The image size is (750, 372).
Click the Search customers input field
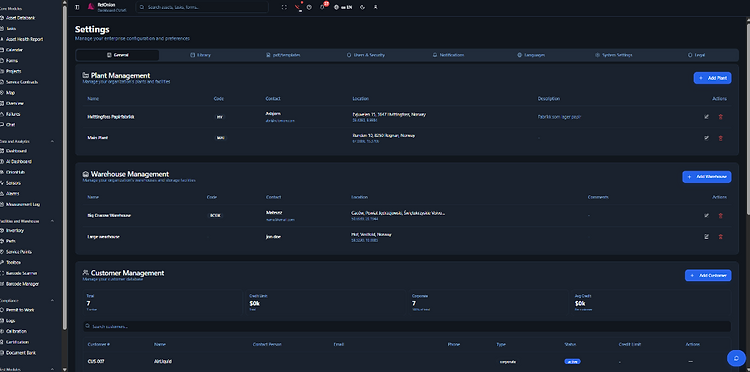[x=407, y=327]
